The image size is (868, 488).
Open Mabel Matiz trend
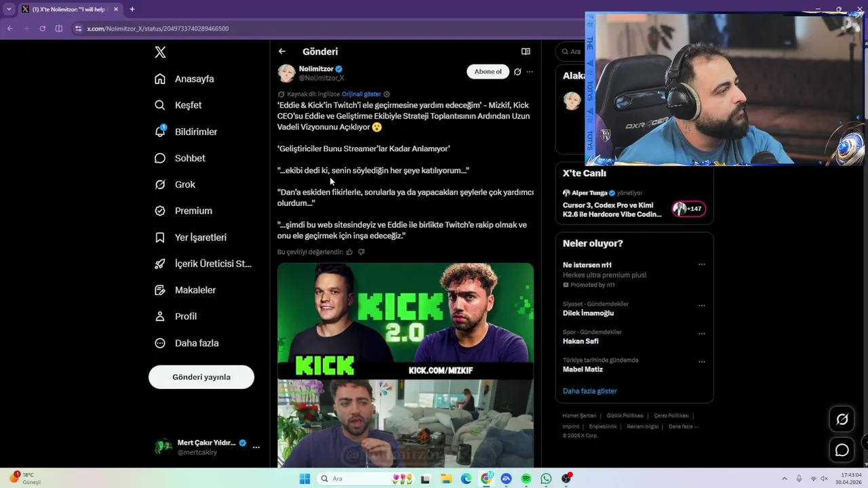[x=583, y=369]
